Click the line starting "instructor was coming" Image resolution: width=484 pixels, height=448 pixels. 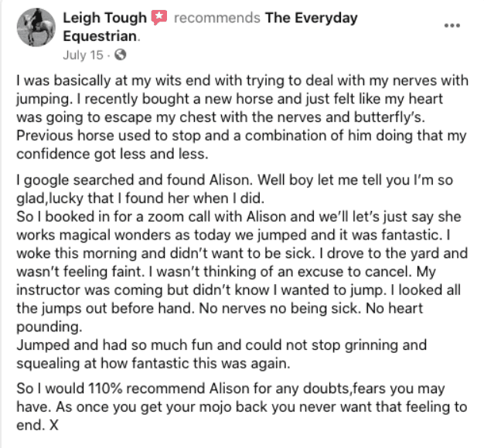[x=232, y=273]
